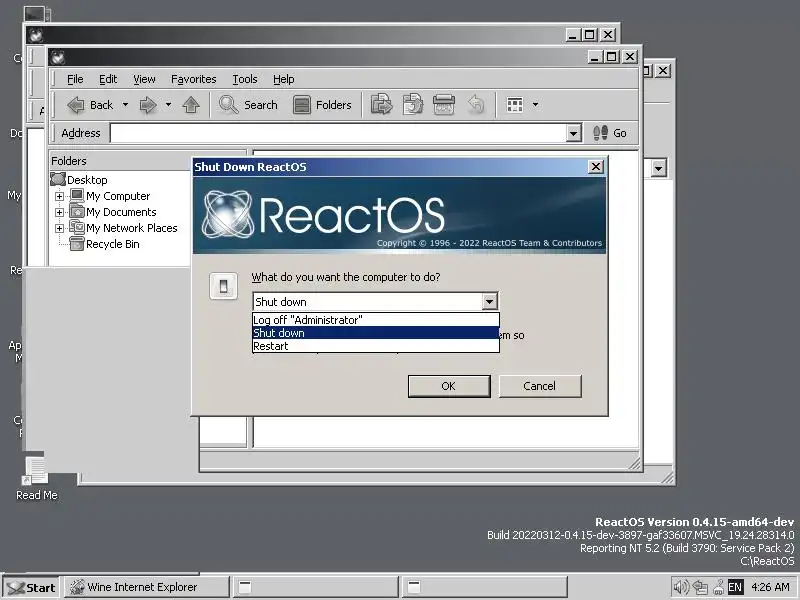Viewport: 800px width, 600px height.
Task: Confirm with the OK button
Action: click(449, 386)
